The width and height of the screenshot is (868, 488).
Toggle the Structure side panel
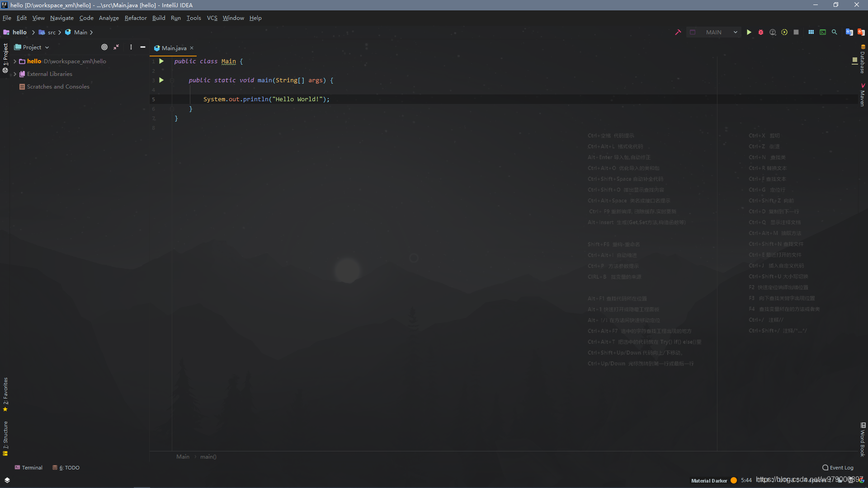5,437
